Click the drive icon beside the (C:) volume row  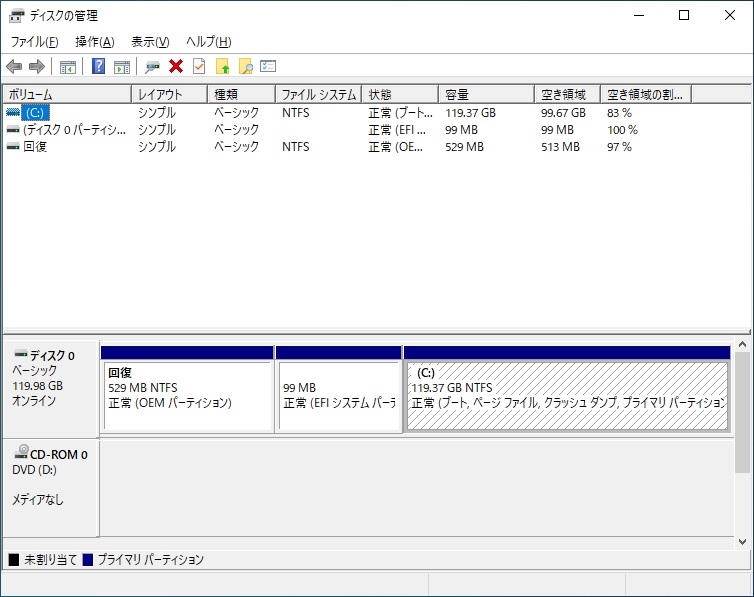click(x=13, y=112)
